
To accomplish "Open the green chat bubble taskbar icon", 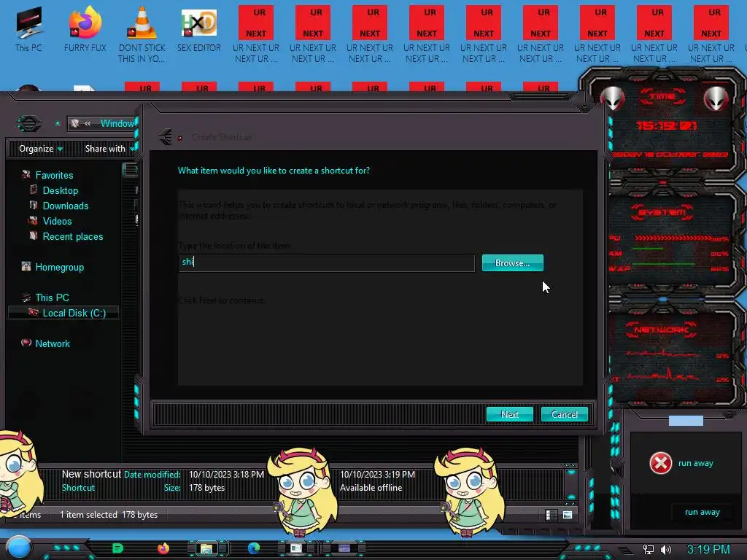I will [x=117, y=548].
